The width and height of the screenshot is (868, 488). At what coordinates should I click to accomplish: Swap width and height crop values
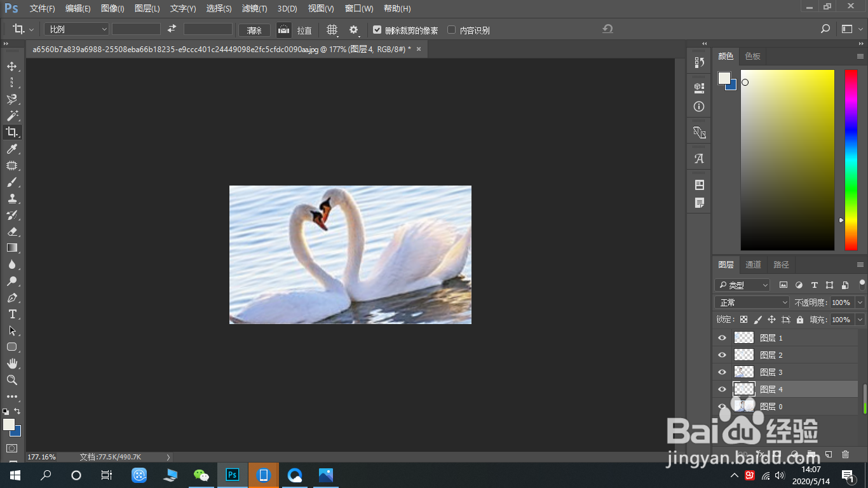click(172, 29)
